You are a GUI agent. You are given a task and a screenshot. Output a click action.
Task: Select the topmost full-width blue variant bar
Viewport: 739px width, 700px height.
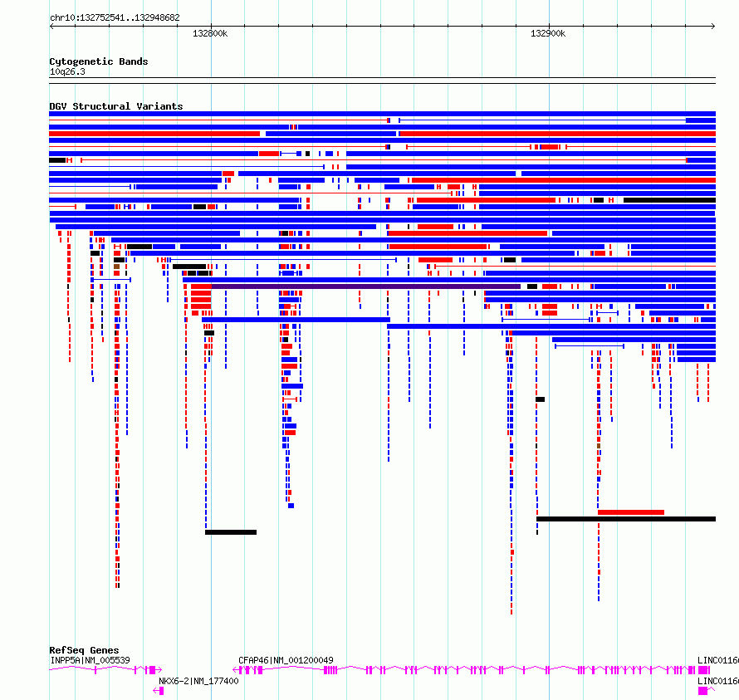(x=382, y=114)
